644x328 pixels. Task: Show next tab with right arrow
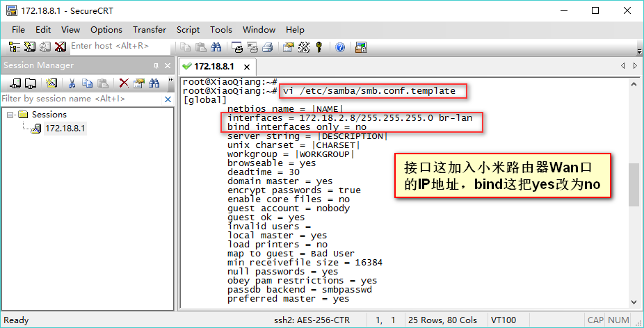(x=636, y=66)
